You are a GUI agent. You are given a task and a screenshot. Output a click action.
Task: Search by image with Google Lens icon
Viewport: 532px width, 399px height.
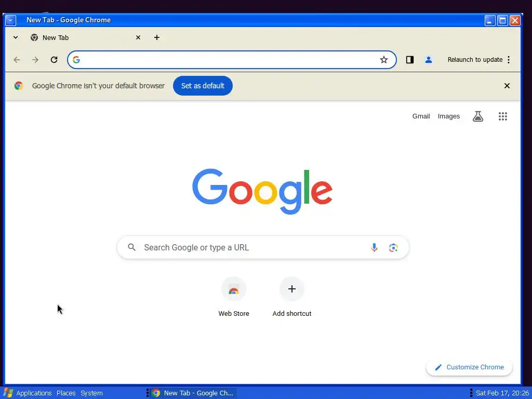pos(393,247)
